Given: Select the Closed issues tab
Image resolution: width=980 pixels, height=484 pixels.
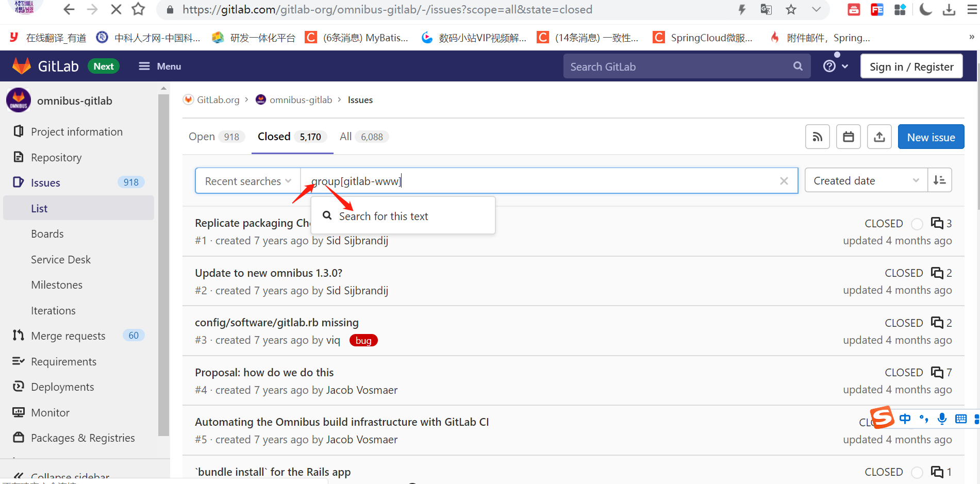Looking at the screenshot, I should tap(292, 137).
